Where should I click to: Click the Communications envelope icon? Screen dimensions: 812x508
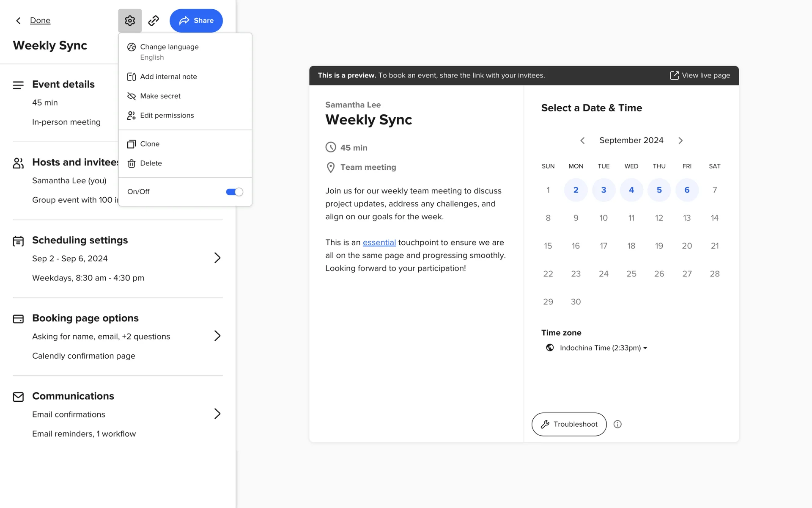coord(18,397)
